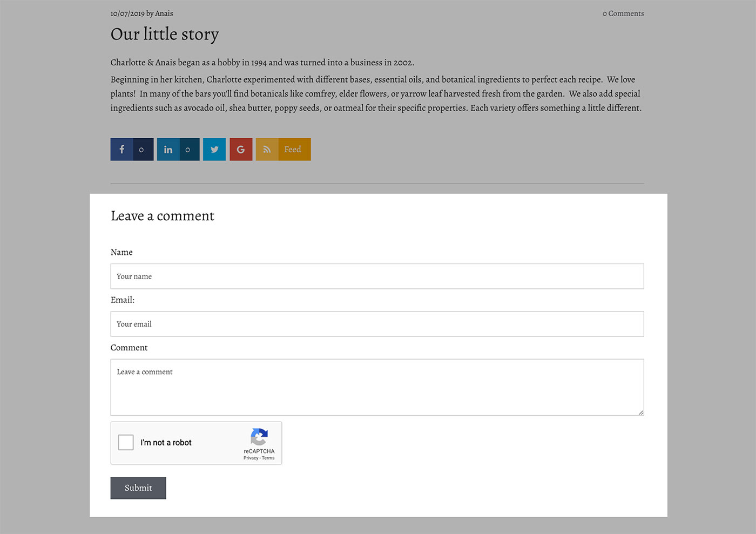756x534 pixels.
Task: Focus the Leave a comment textarea
Action: point(377,387)
